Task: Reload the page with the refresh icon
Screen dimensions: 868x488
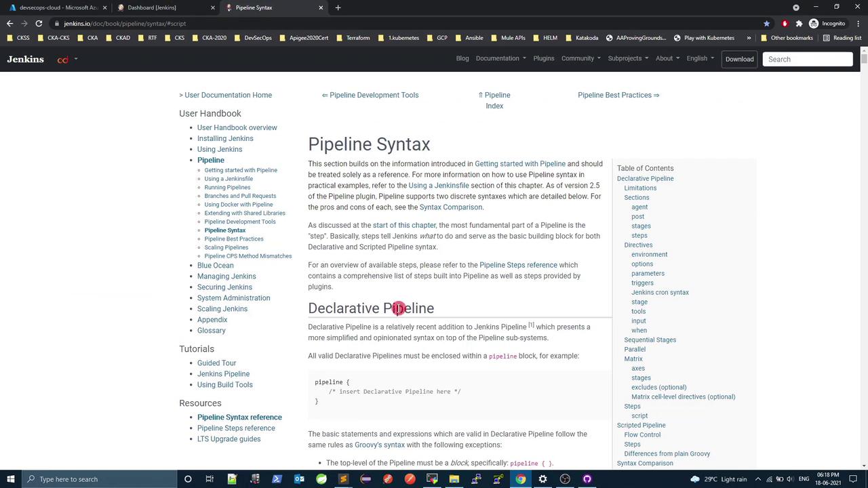Action: click(x=39, y=24)
